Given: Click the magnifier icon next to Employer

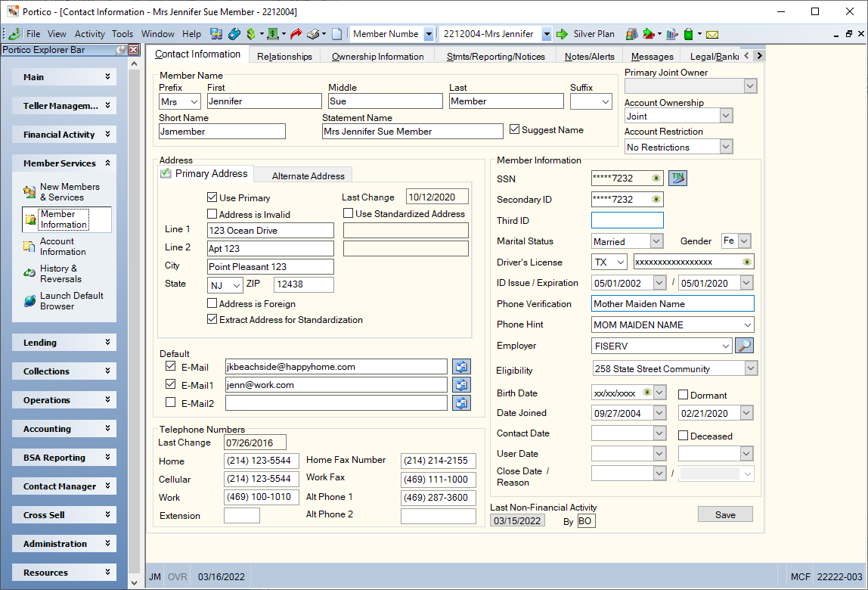Looking at the screenshot, I should pos(744,346).
